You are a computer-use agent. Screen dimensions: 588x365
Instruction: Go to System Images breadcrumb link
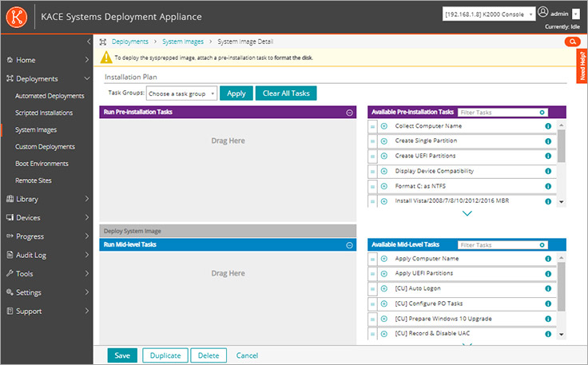point(183,42)
